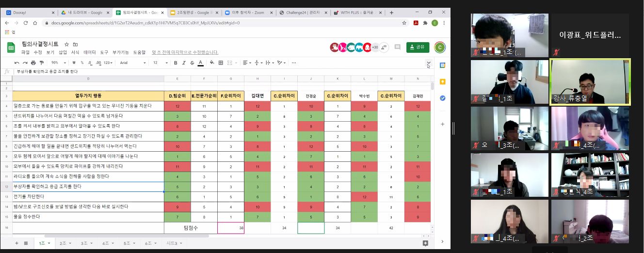Toggle italic formatting
The height and width of the screenshot is (253, 644).
[x=184, y=63]
